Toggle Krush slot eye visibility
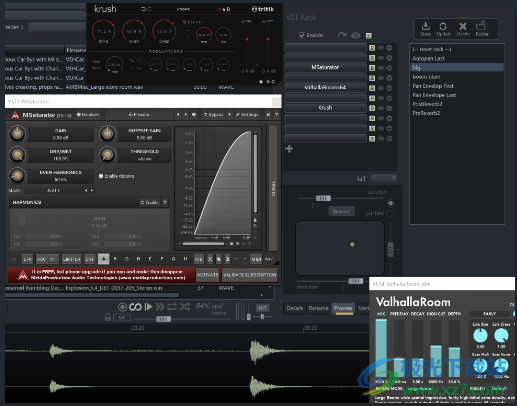The height and width of the screenshot is (406, 517). pos(381,108)
